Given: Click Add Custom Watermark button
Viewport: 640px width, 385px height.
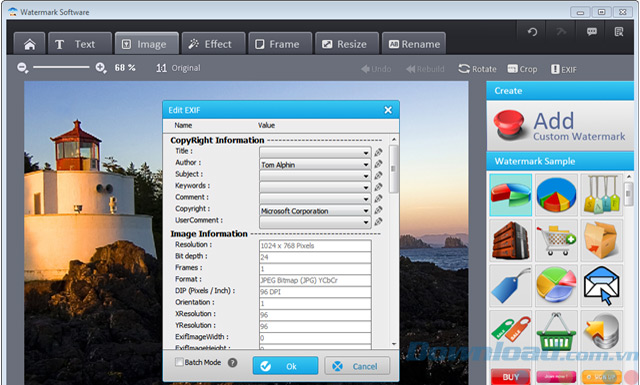Looking at the screenshot, I should [x=560, y=126].
